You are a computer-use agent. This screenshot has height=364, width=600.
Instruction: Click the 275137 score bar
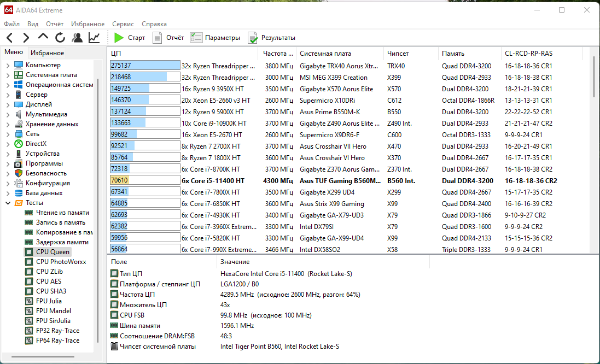[144, 66]
